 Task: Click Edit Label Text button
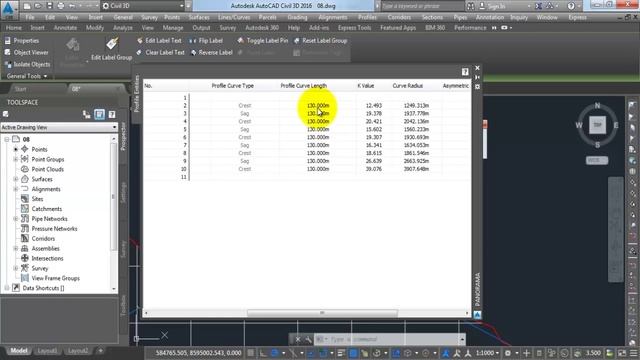(x=159, y=41)
